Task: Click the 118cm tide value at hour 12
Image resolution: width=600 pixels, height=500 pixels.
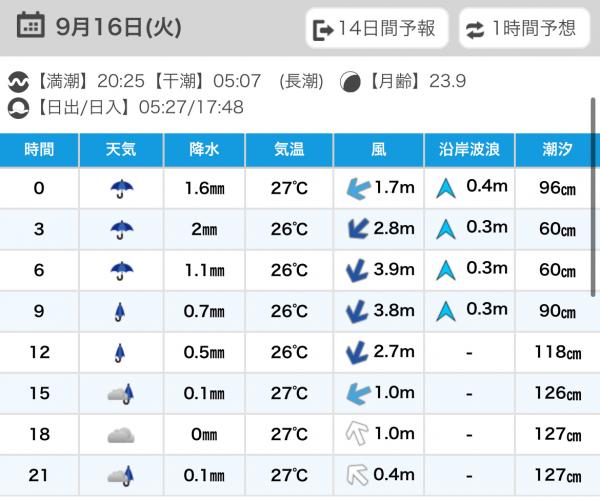Action: click(x=557, y=352)
